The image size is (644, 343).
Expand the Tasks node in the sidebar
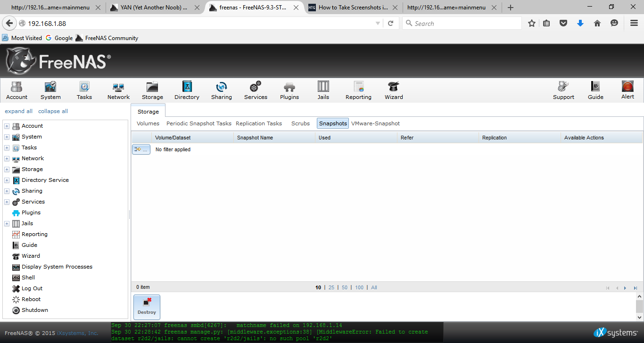pos(7,147)
